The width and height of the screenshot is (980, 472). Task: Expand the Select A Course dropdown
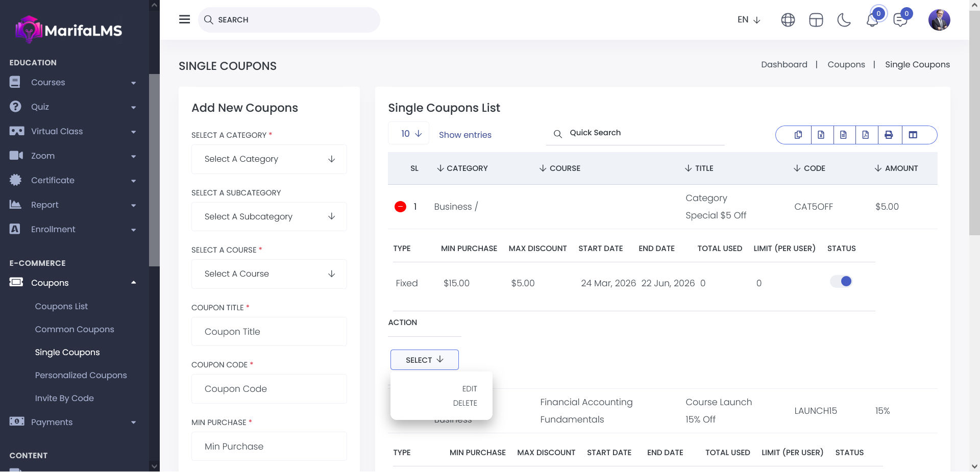tap(269, 274)
